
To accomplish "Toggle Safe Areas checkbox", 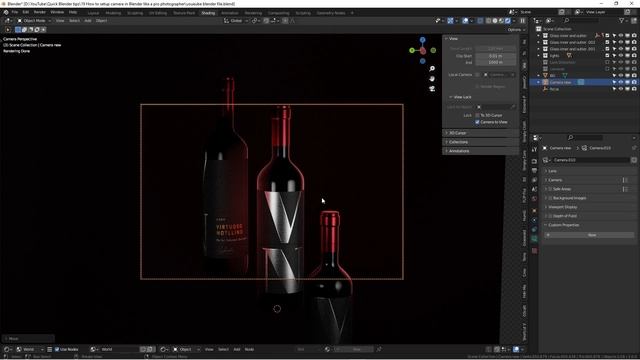I will (550, 189).
